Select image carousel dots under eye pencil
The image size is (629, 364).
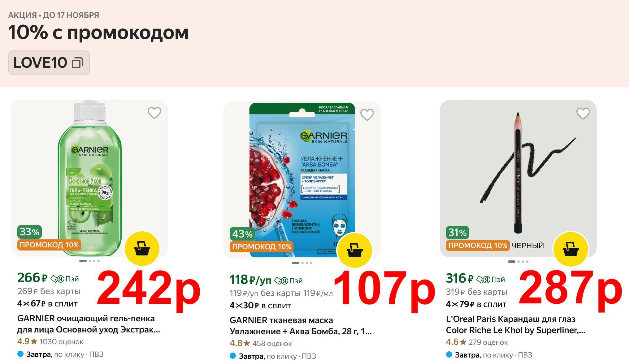(518, 262)
